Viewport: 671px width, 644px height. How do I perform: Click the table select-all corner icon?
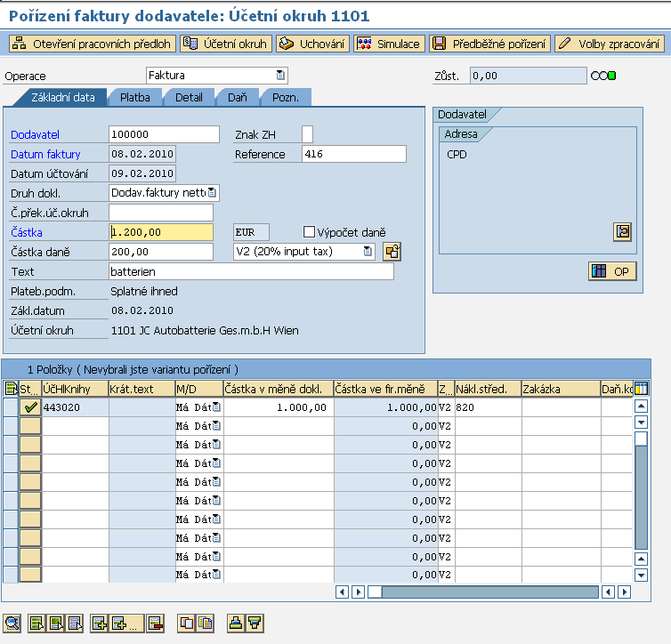11,389
